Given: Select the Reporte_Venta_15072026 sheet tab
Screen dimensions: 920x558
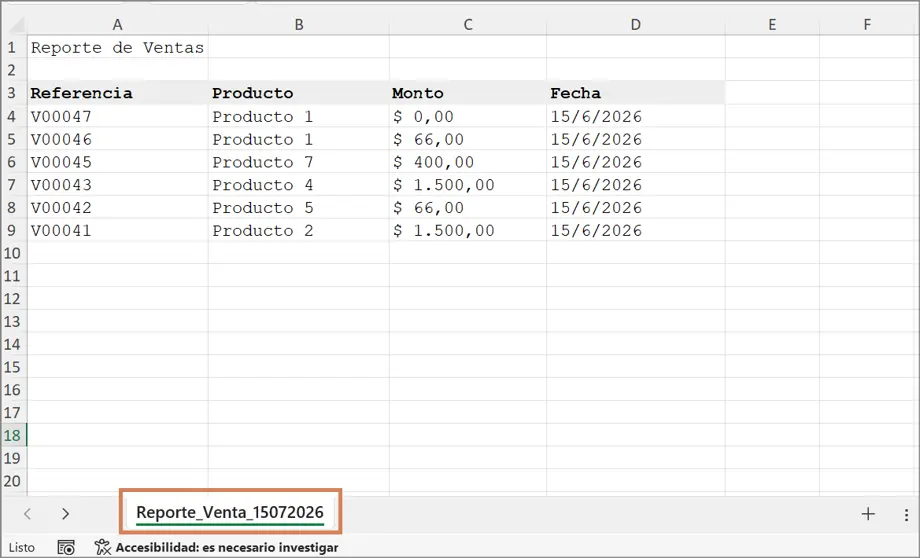Looking at the screenshot, I should pyautogui.click(x=229, y=512).
